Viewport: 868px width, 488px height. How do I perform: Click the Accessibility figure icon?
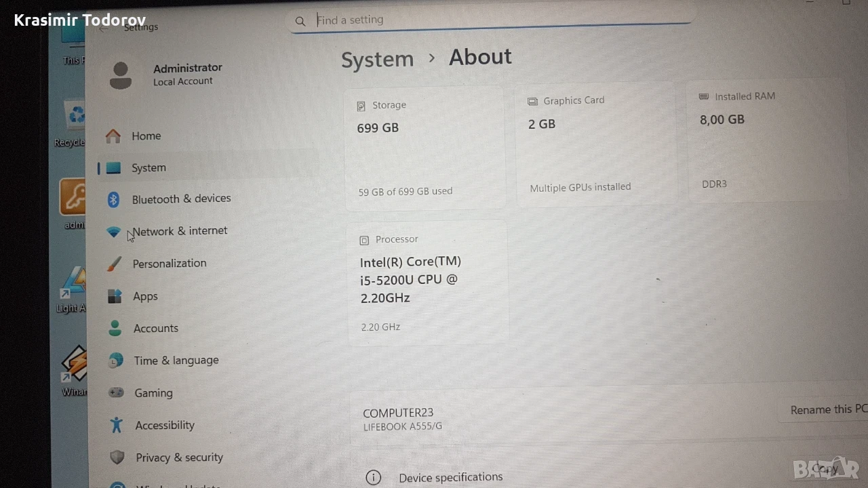click(x=117, y=425)
